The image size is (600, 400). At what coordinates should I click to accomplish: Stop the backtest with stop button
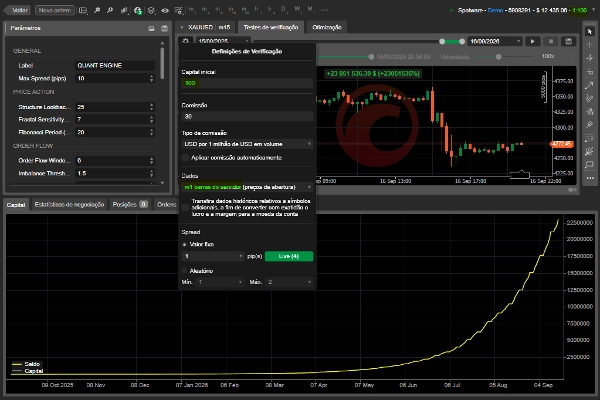[x=551, y=41]
